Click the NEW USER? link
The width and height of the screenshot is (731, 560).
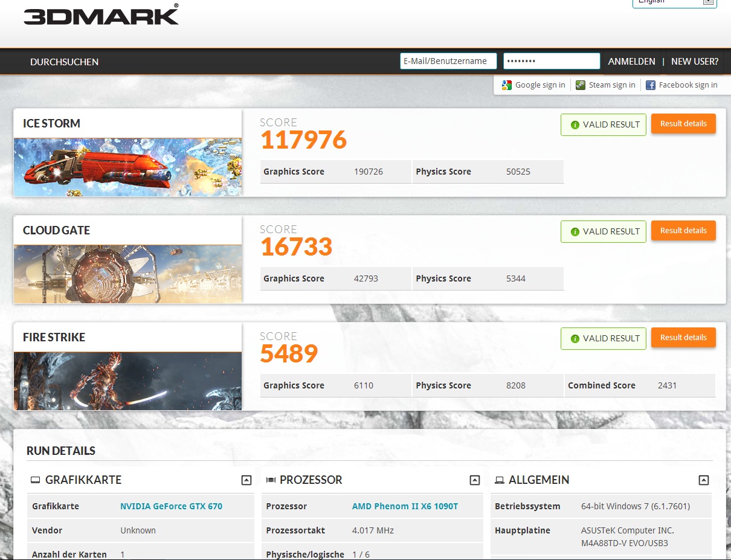tap(695, 62)
